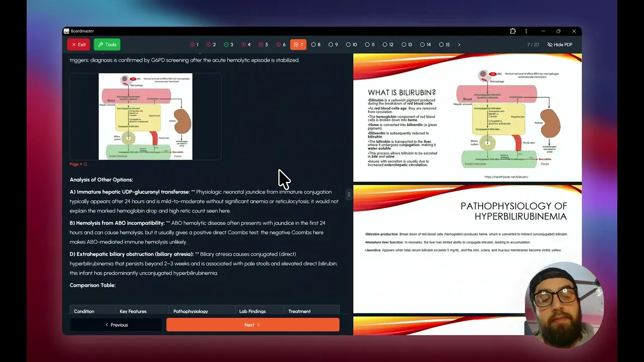Minimize the Boardmaster window
This screenshot has width=644, height=362.
[543, 31]
